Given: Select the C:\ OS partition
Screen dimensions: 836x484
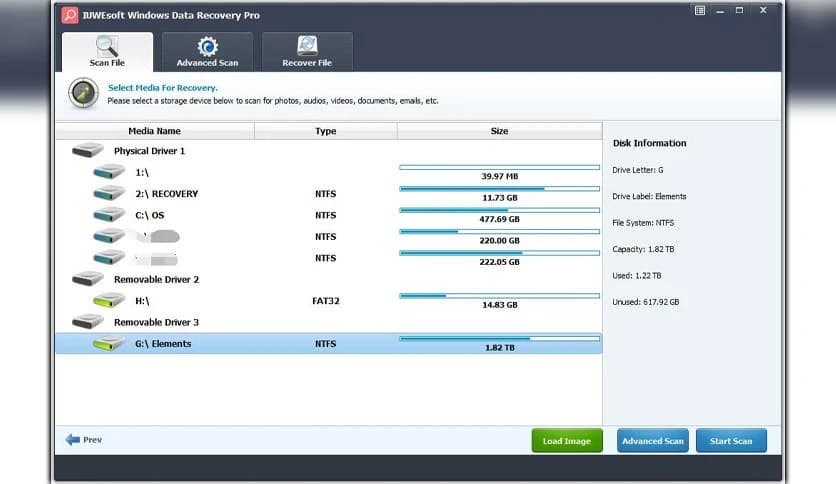Looking at the screenshot, I should [329, 215].
